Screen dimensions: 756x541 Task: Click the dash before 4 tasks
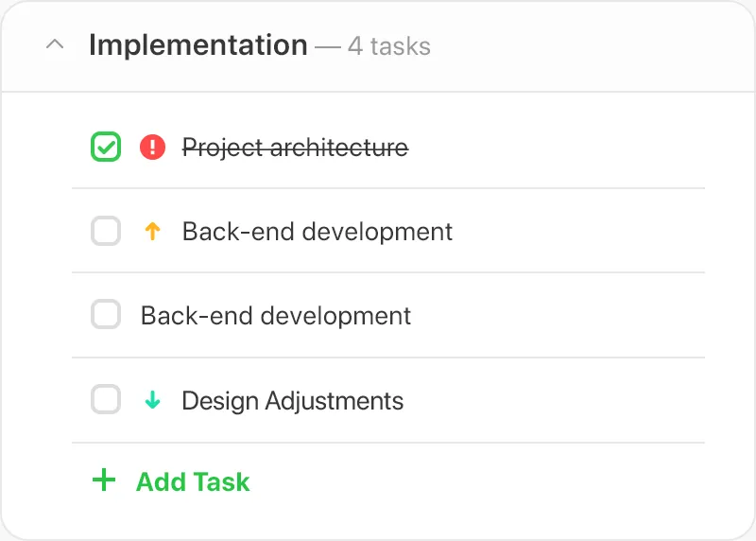pos(328,47)
